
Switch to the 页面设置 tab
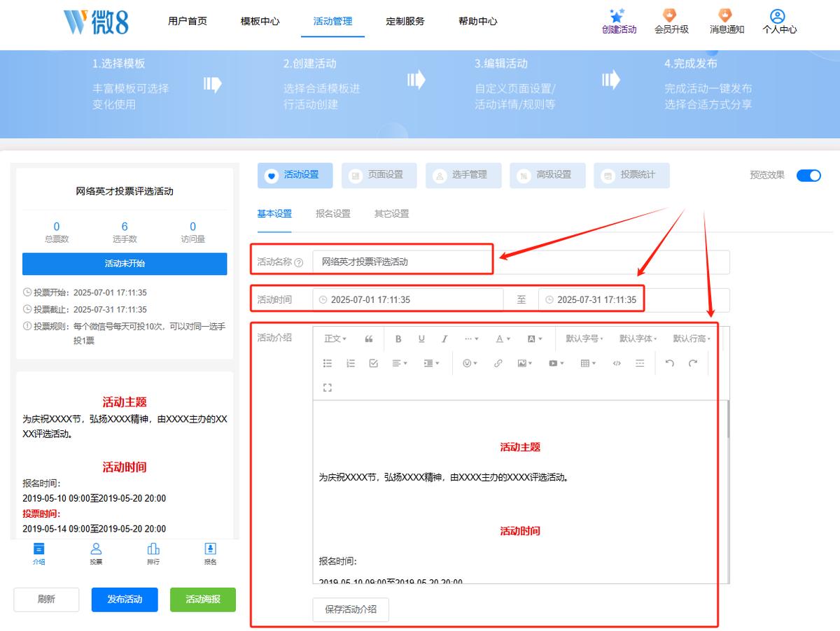pos(379,175)
